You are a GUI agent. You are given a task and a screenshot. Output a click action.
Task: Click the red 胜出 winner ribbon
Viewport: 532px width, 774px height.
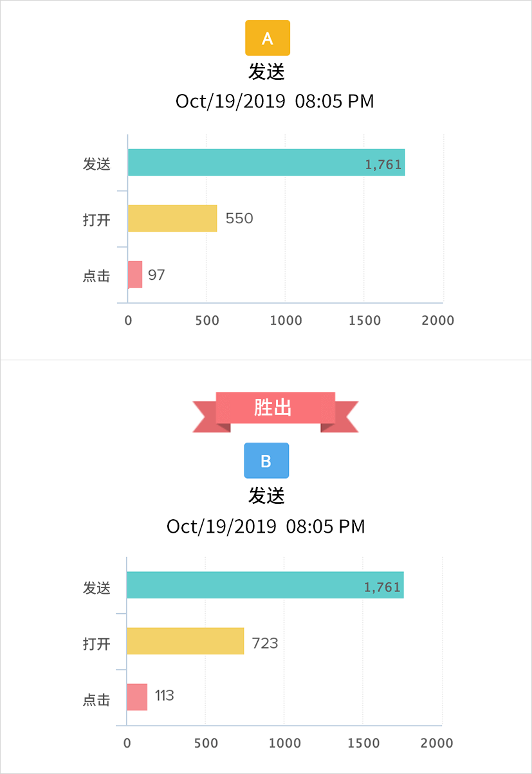tap(275, 408)
